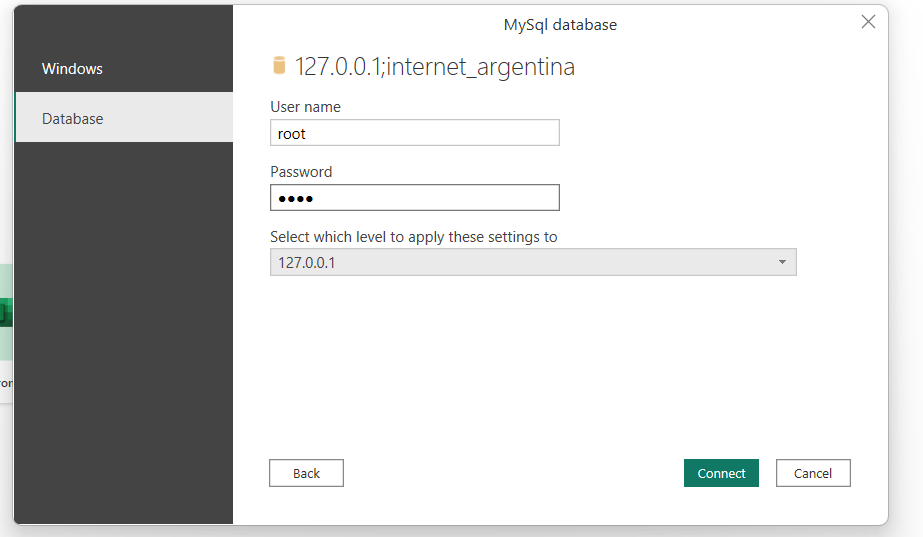Click the Cancel button
Image resolution: width=923 pixels, height=537 pixels.
813,473
